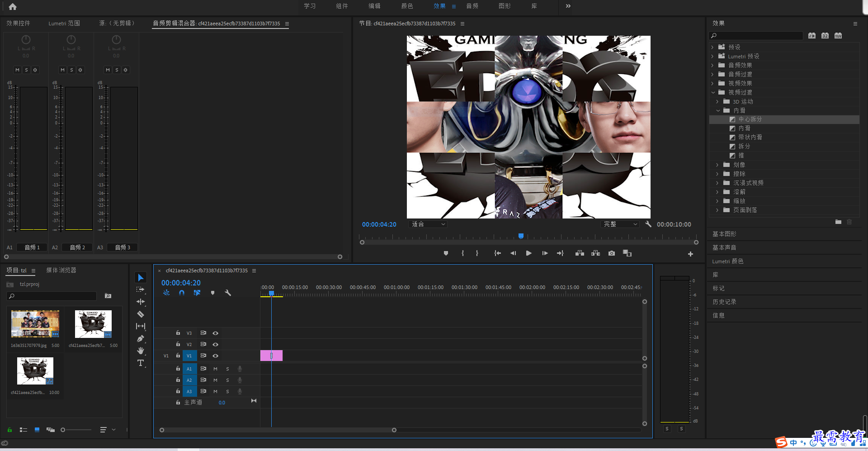Open the 完整 playback resolution dropdown
The image size is (868, 451).
[620, 224]
